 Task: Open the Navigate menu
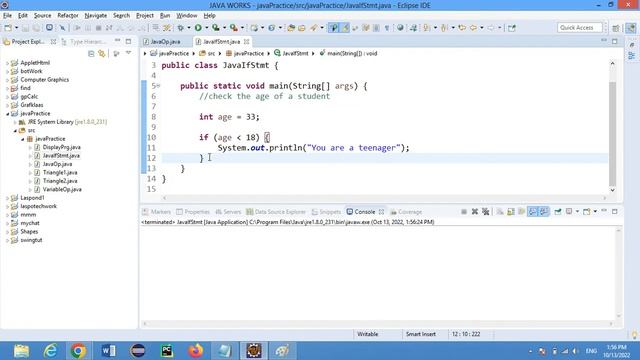(96, 16)
